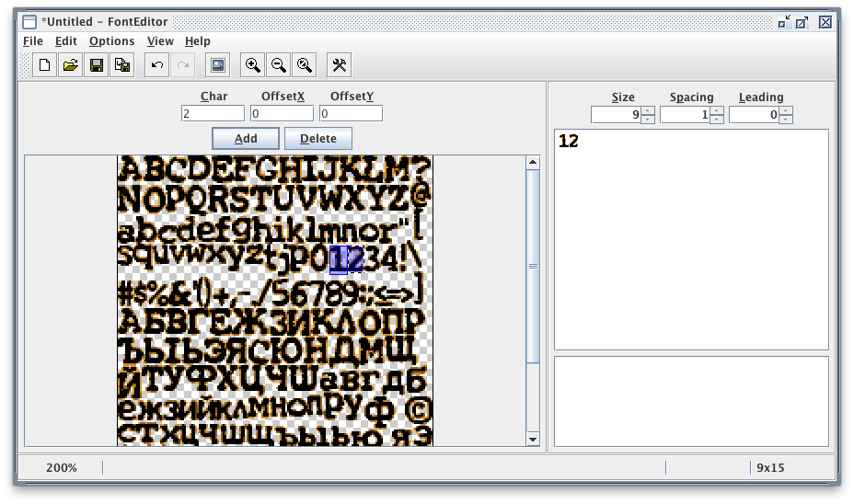Click the toolbar drag handle grip
The width and height of the screenshot is (854, 504).
(25, 65)
